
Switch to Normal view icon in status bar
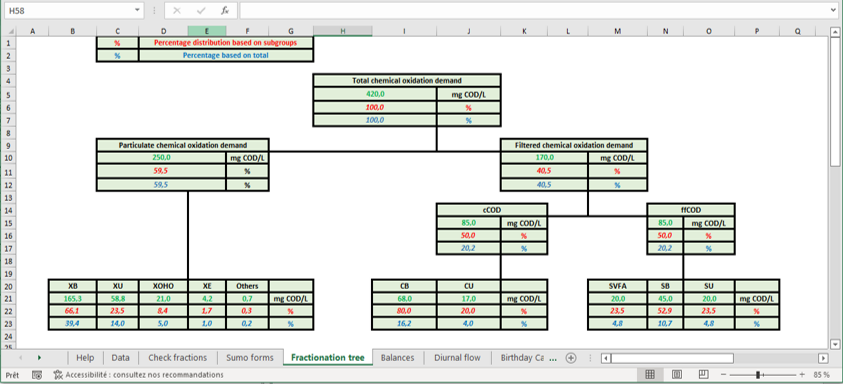649,374
